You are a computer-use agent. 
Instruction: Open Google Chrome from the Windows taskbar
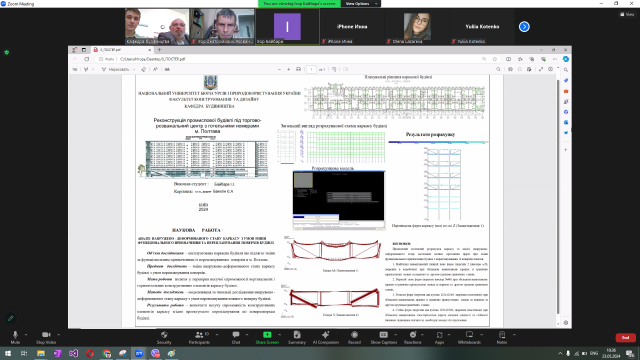[106, 353]
